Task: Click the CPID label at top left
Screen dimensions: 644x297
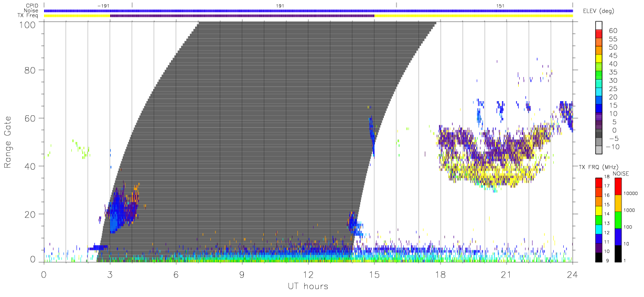Action: (32, 5)
